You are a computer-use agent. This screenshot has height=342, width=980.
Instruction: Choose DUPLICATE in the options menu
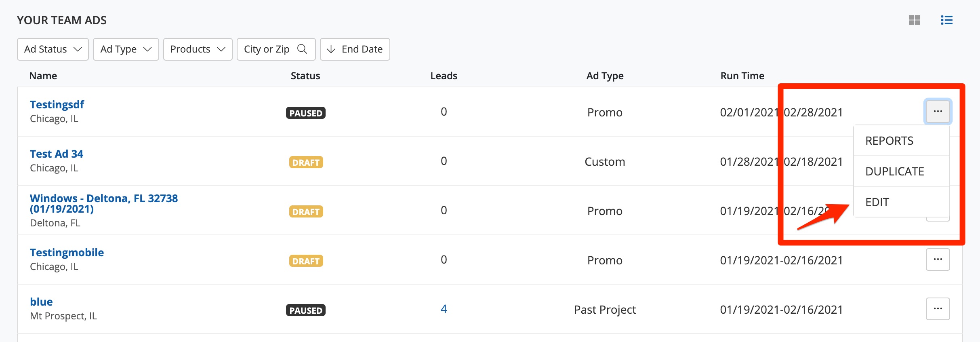pos(894,171)
